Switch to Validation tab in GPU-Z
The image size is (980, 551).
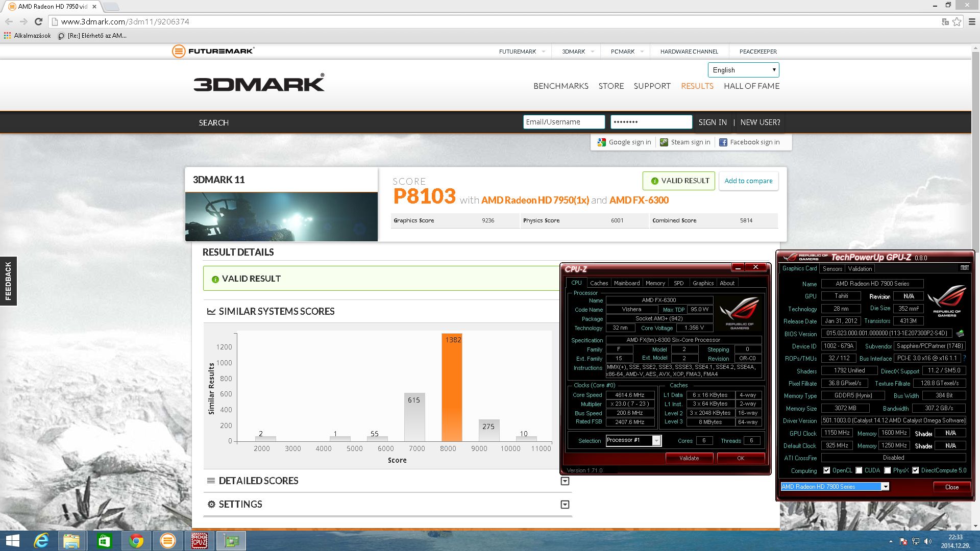pyautogui.click(x=860, y=269)
